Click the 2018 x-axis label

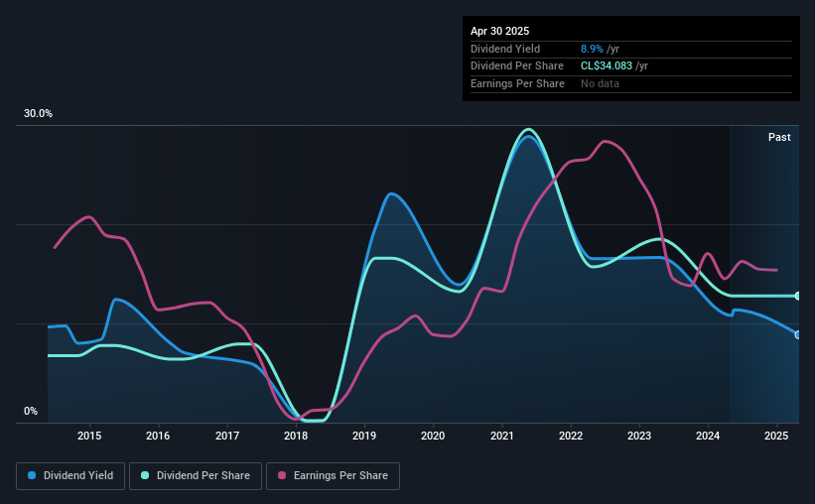click(296, 436)
